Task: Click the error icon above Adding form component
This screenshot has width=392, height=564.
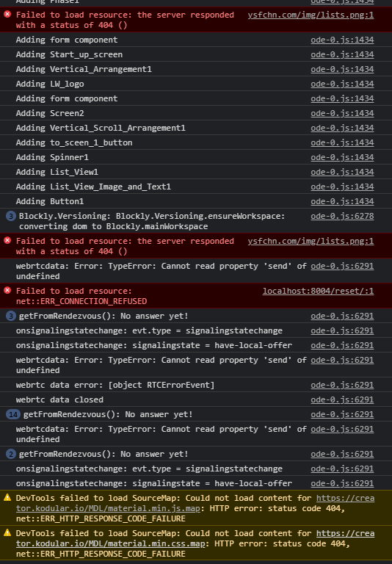Action: (7, 15)
